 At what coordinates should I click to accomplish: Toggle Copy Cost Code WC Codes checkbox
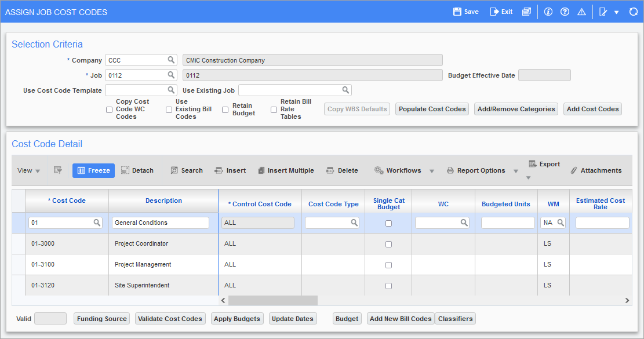tap(109, 110)
